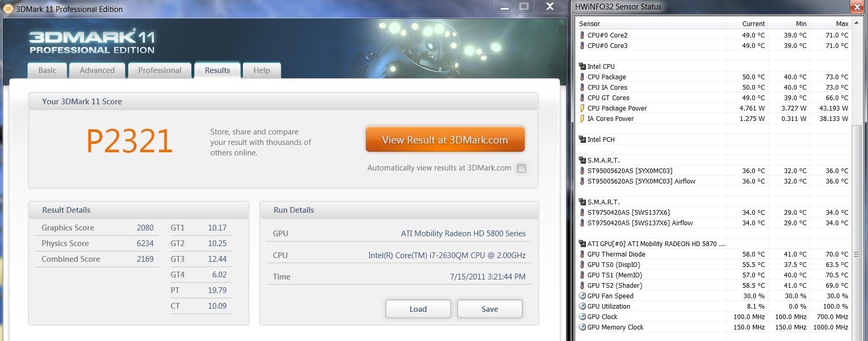868x341 pixels.
Task: Click lightning icon beside CPU Package Power
Action: (582, 108)
